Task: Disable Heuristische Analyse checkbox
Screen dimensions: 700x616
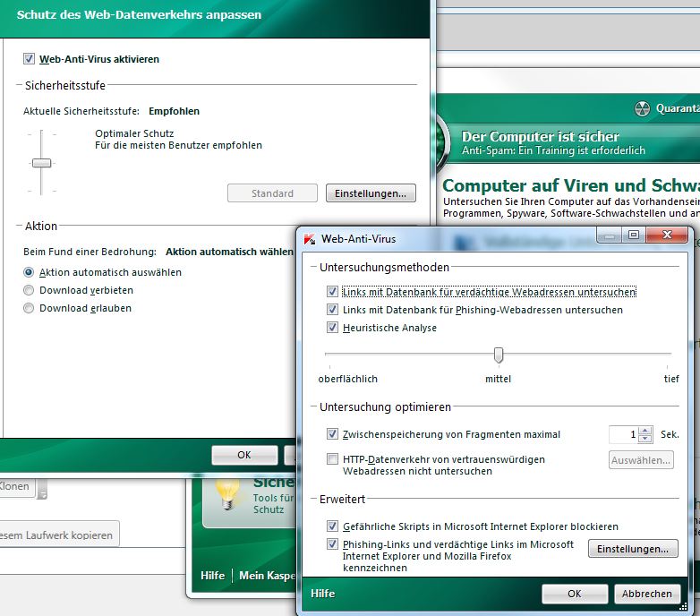Action: point(332,327)
